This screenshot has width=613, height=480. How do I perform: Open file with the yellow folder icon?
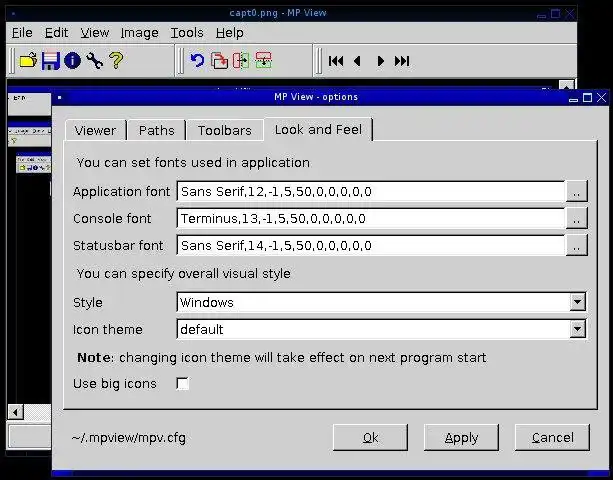click(29, 61)
